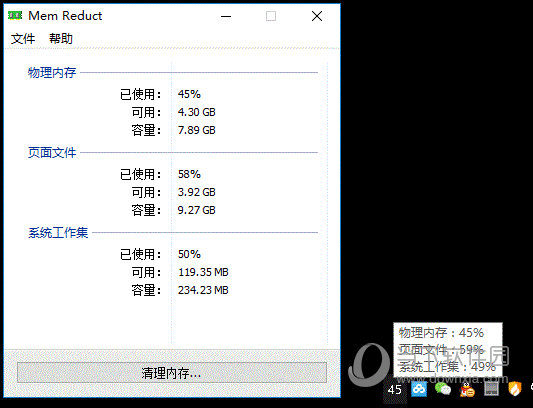Screen dimensions: 533x408
Task: Select the physical memory used value 45%
Action: (x=189, y=94)
